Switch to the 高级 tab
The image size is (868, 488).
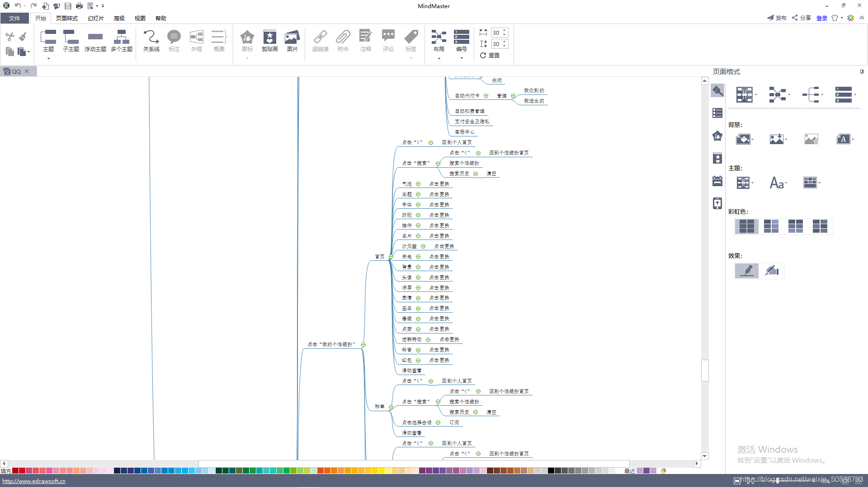(x=119, y=18)
